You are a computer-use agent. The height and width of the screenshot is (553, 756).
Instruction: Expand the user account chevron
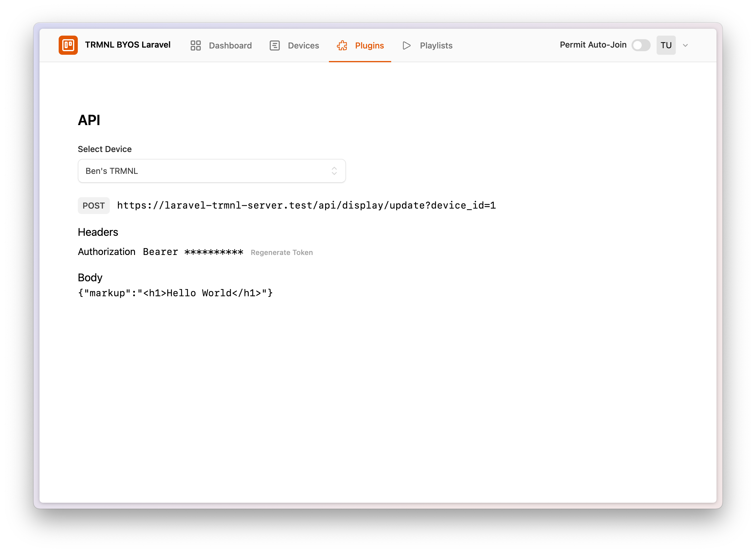click(685, 45)
